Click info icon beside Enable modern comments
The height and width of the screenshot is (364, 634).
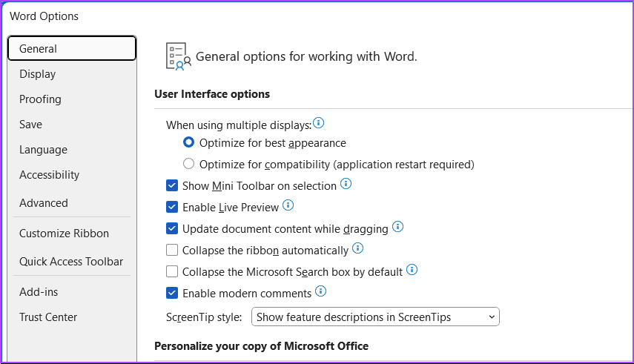321,291
